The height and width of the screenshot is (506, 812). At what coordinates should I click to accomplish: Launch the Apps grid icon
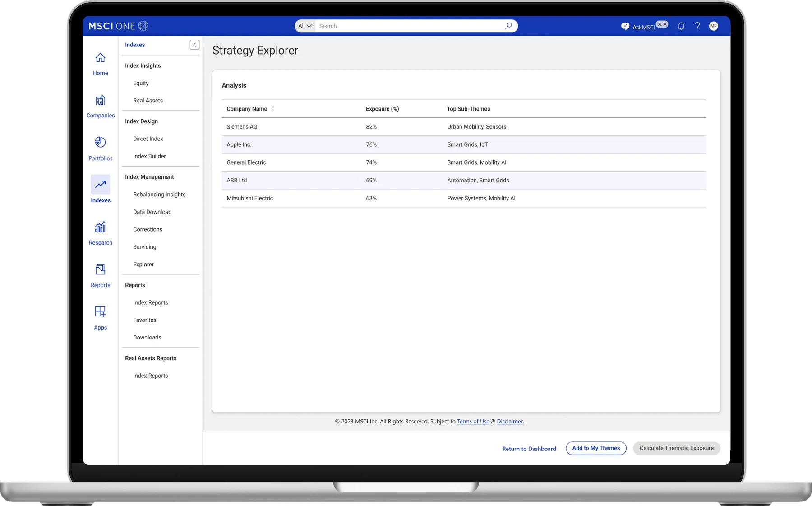pos(100,311)
